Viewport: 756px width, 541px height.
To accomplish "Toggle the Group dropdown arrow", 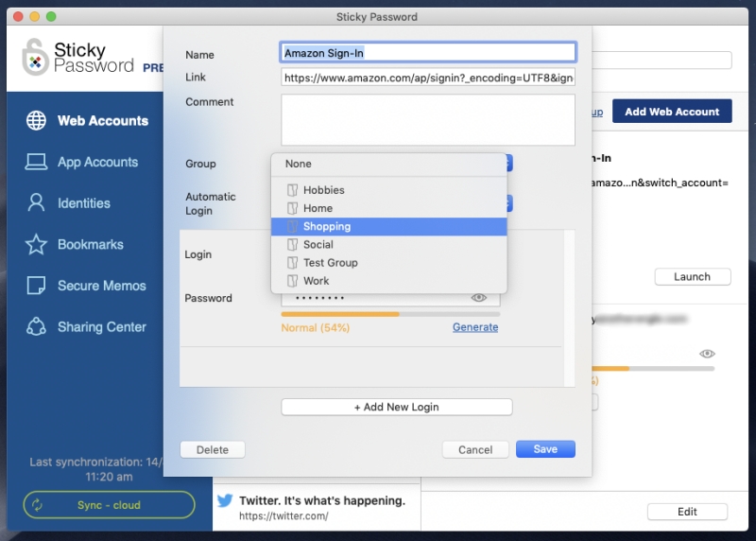I will (x=509, y=163).
